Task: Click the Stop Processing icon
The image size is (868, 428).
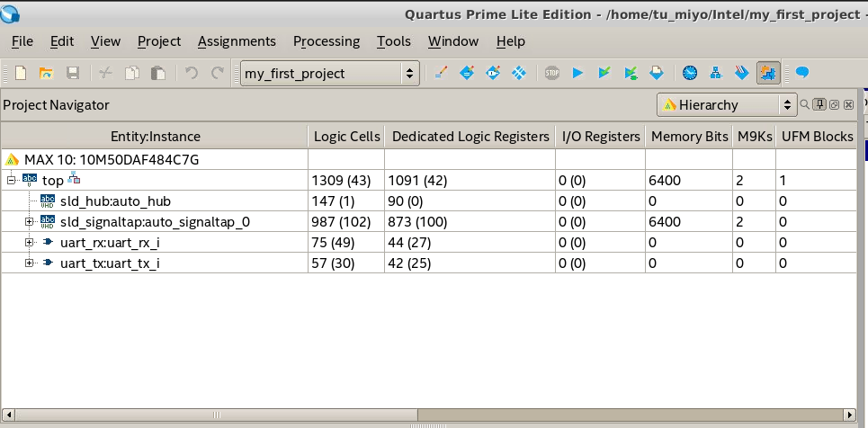Action: click(x=552, y=73)
